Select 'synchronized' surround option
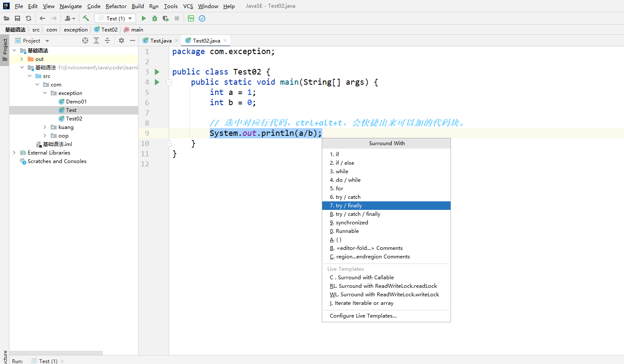624x364 pixels. coord(386,223)
